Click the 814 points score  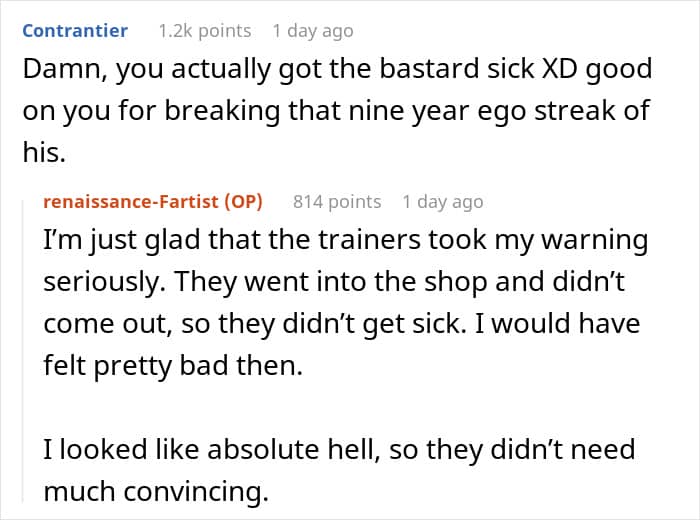tap(337, 201)
